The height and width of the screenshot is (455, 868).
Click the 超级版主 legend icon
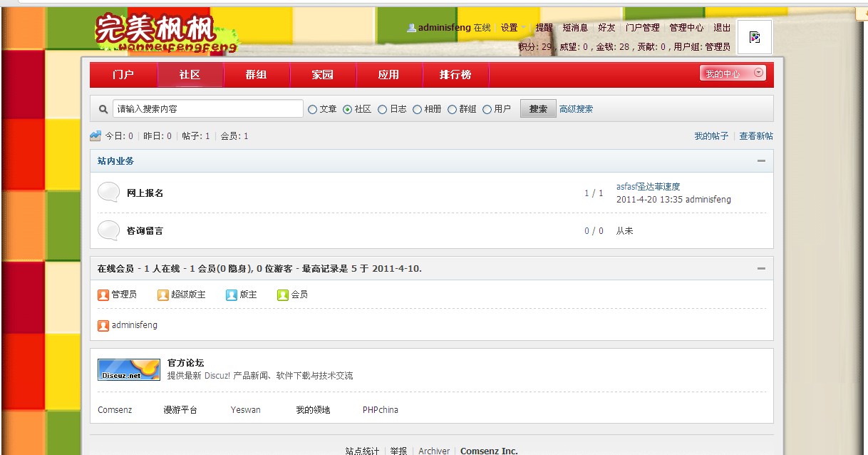point(163,295)
